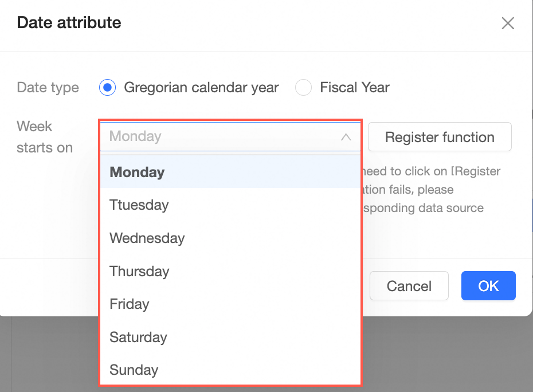Image resolution: width=533 pixels, height=392 pixels.
Task: Choose Saturday from the dropdown
Action: (x=138, y=337)
